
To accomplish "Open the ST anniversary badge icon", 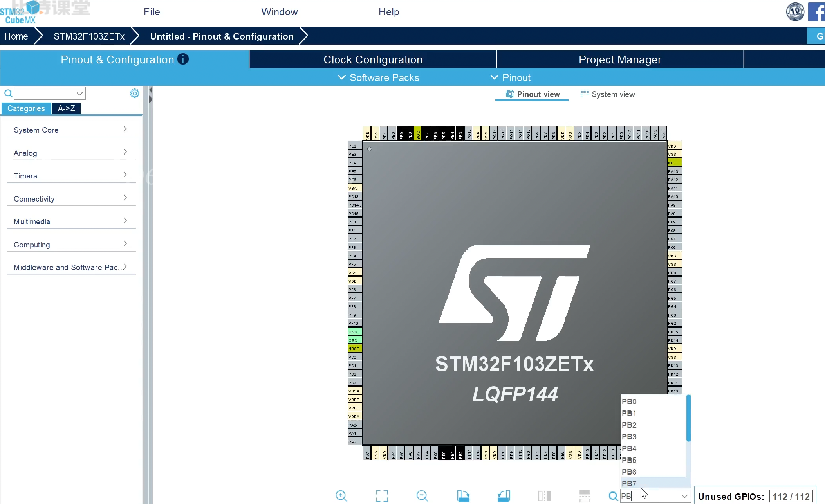I will tap(795, 12).
